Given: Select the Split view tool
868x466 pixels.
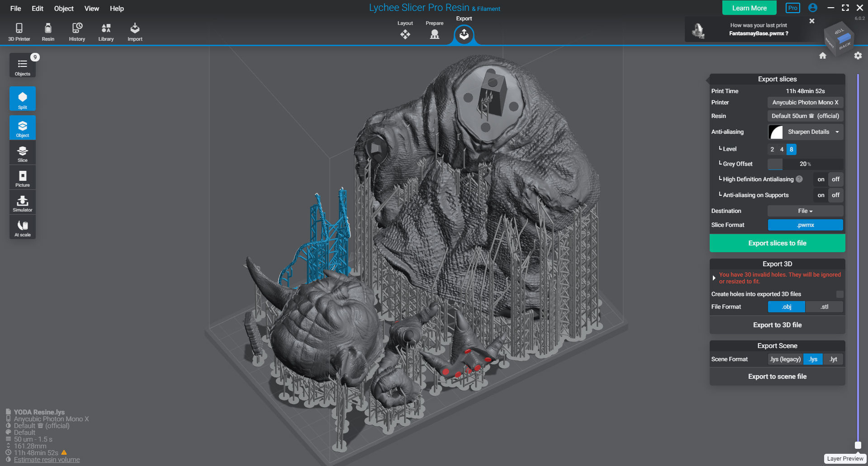Looking at the screenshot, I should (x=23, y=99).
